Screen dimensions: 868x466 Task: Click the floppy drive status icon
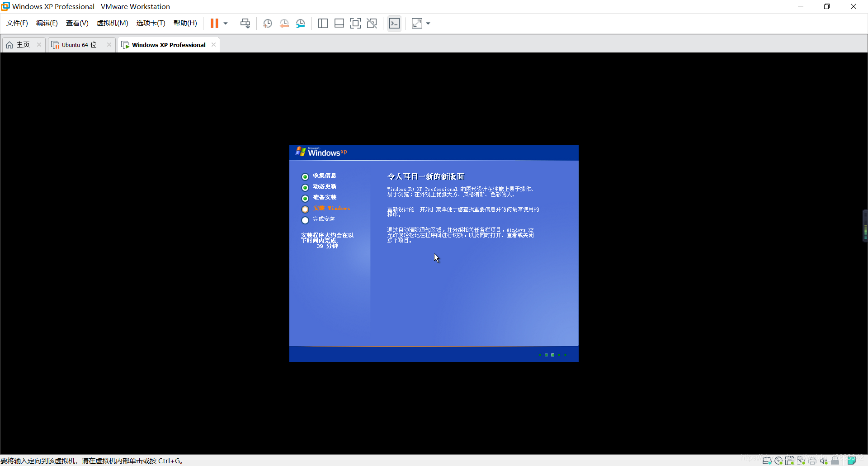click(790, 461)
